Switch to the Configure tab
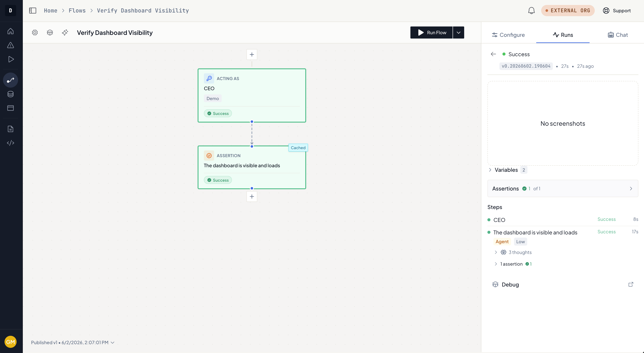The height and width of the screenshot is (353, 644). pos(508,35)
